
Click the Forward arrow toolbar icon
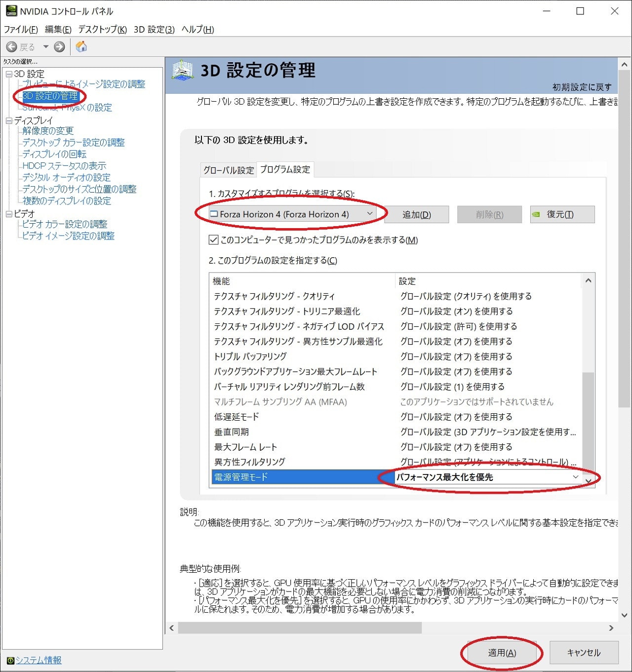click(x=59, y=47)
